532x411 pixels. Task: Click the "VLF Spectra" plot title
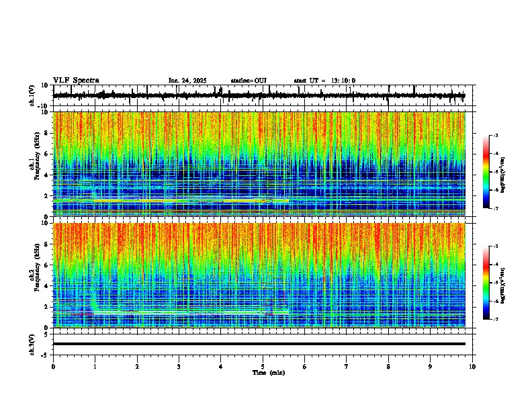76,81
